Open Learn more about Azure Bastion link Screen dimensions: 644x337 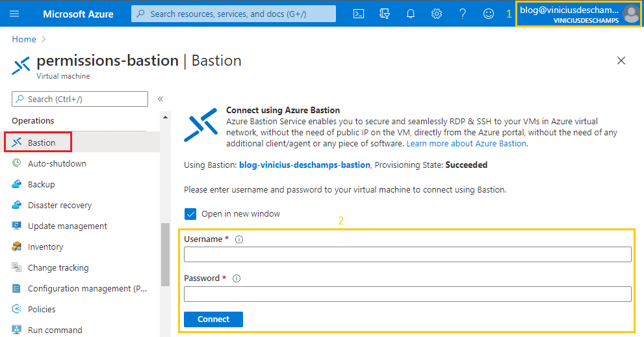[467, 143]
